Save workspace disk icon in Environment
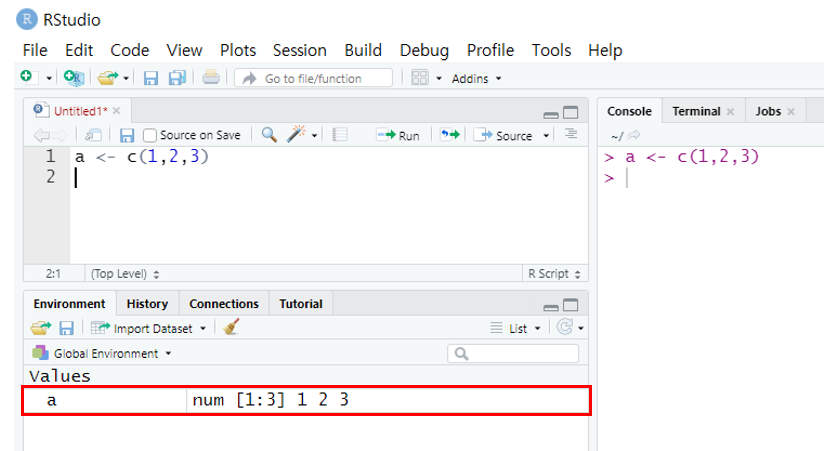The image size is (837, 451). click(x=66, y=328)
